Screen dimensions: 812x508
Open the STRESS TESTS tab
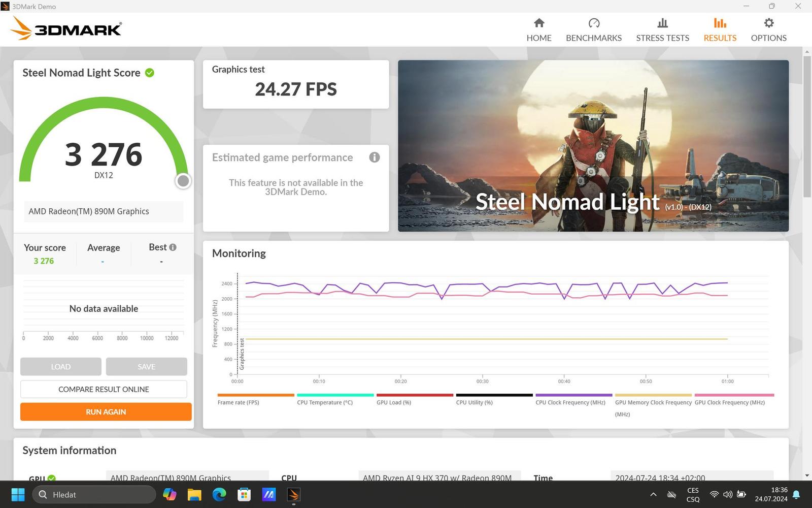coord(663,30)
